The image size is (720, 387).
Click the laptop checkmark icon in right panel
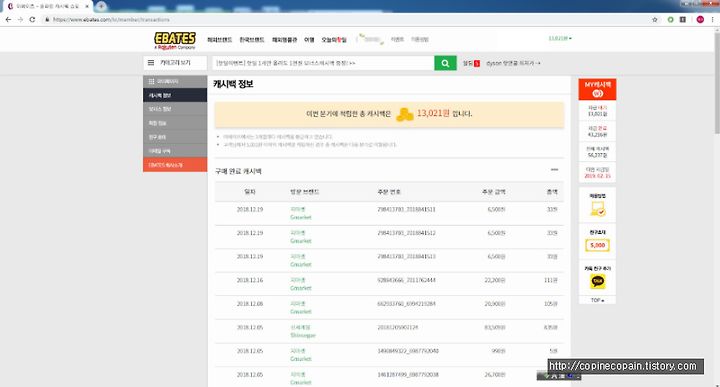pyautogui.click(x=597, y=209)
